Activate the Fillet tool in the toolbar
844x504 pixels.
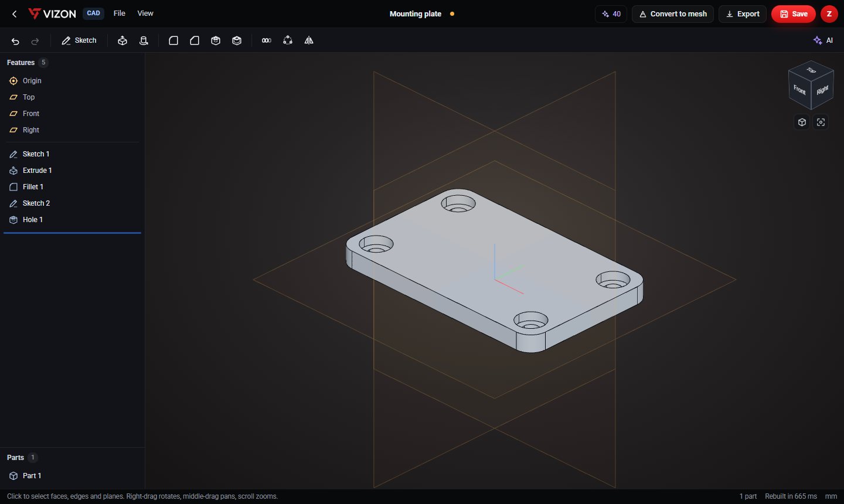click(173, 40)
